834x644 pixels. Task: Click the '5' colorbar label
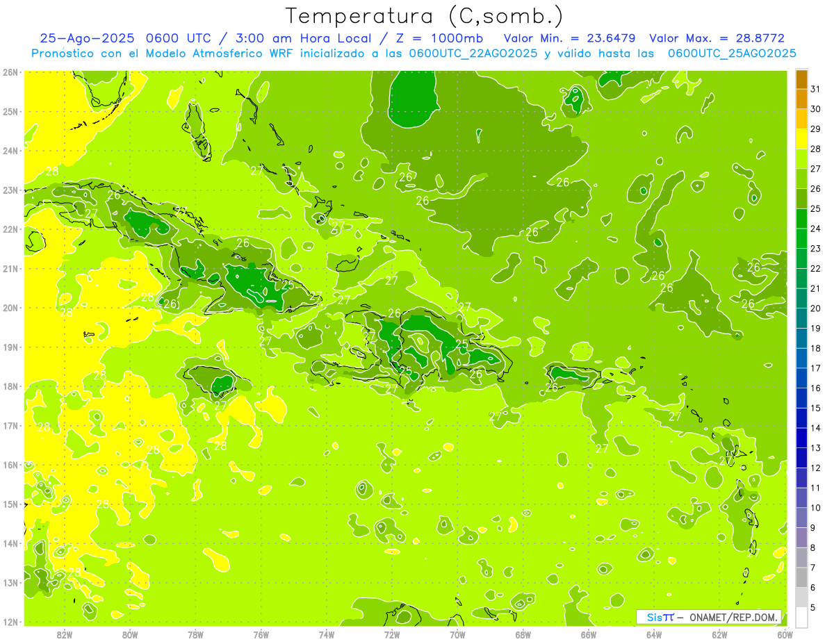pyautogui.click(x=814, y=607)
